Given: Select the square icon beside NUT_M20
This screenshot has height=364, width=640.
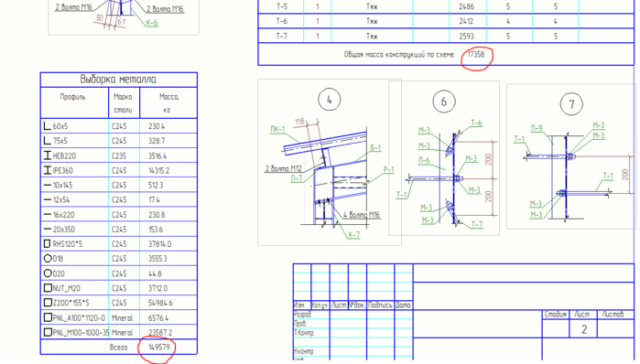Looking at the screenshot, I should tap(48, 288).
